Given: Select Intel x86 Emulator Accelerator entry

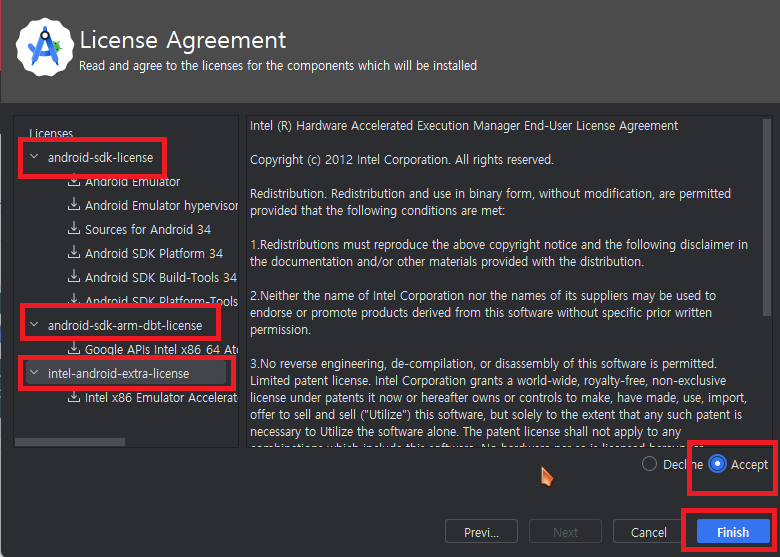Looking at the screenshot, I should 161,397.
